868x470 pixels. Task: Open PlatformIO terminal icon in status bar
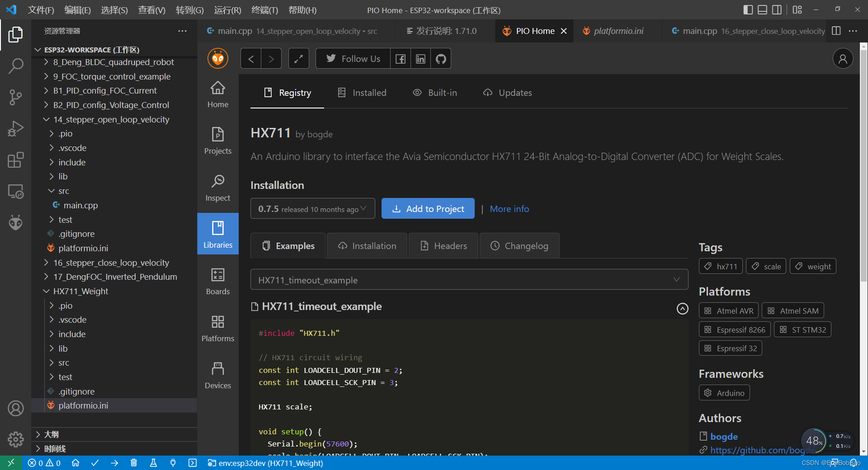point(193,463)
